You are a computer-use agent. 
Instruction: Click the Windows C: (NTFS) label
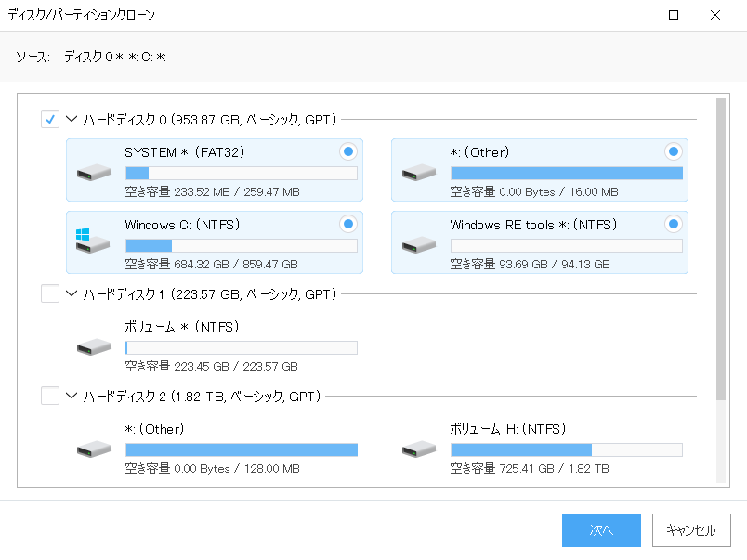pos(182,225)
